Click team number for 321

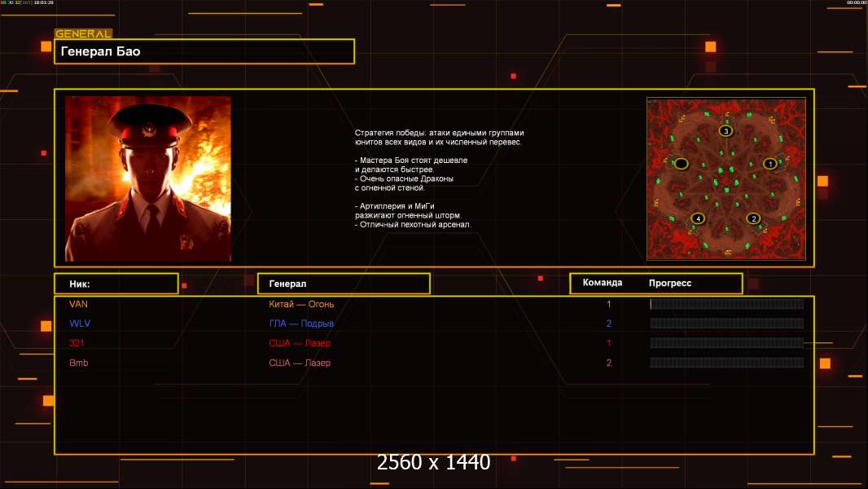pyautogui.click(x=609, y=343)
